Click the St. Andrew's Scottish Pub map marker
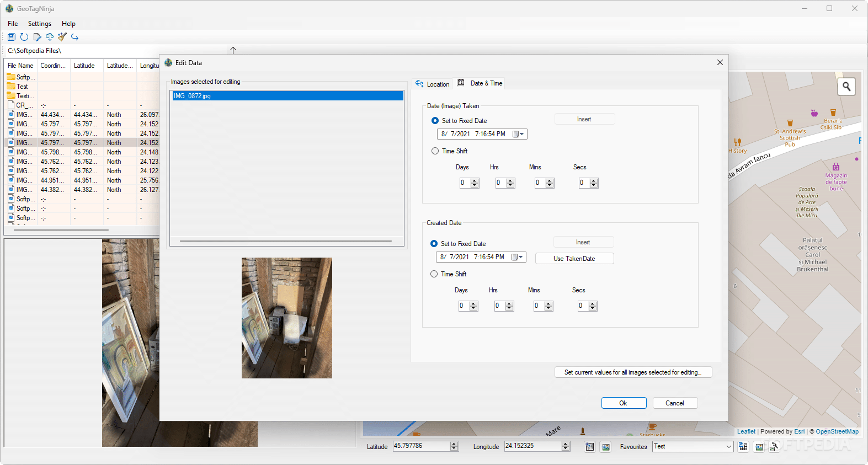The image size is (868, 465). coord(790,124)
